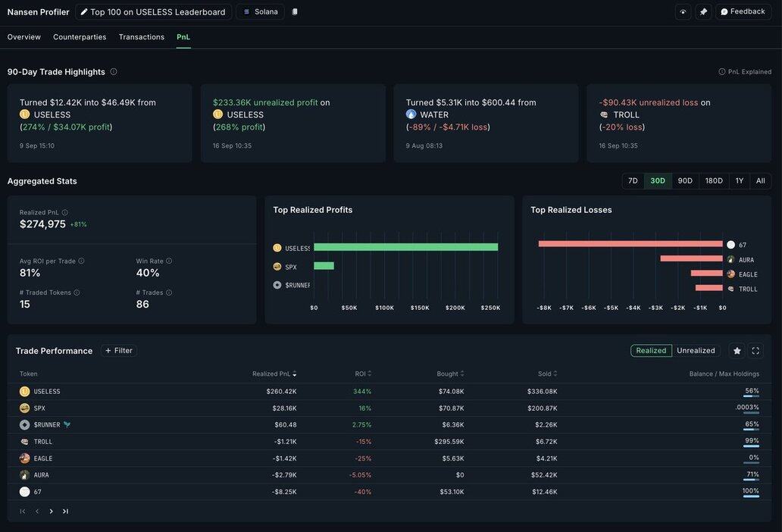The image size is (782, 532).
Task: Select the 180D time range
Action: (714, 181)
